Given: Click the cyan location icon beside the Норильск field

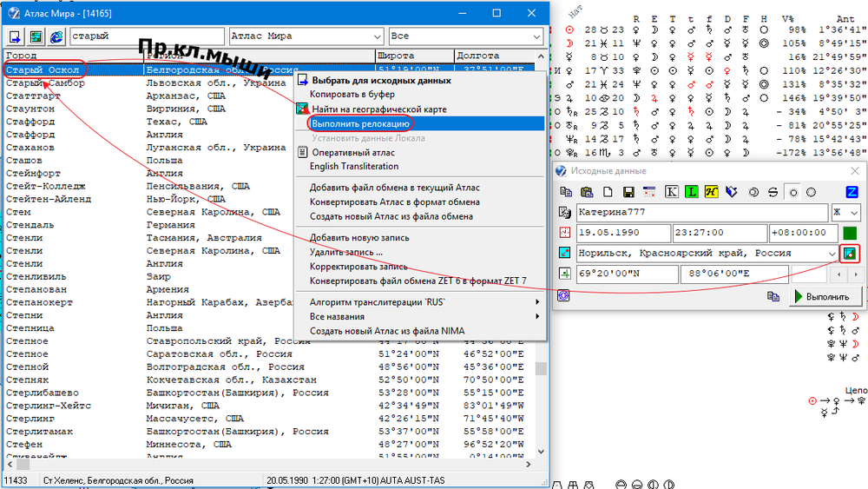Looking at the screenshot, I should pyautogui.click(x=565, y=253).
